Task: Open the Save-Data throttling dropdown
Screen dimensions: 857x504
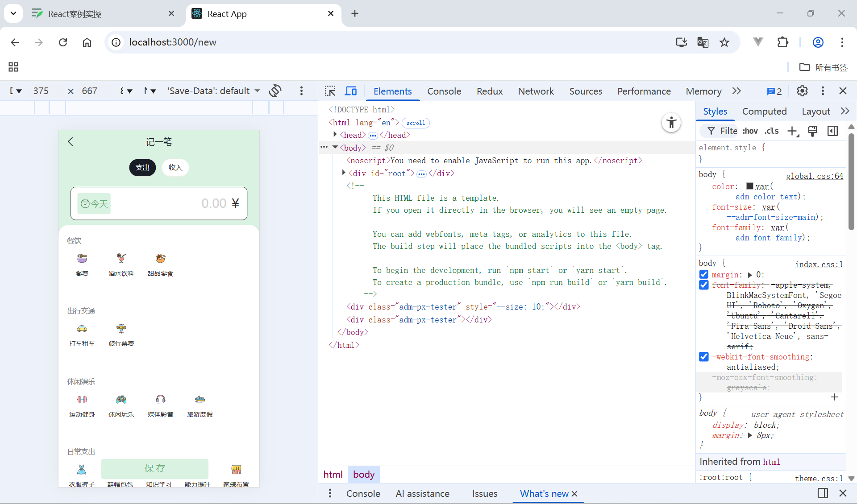Action: point(213,91)
